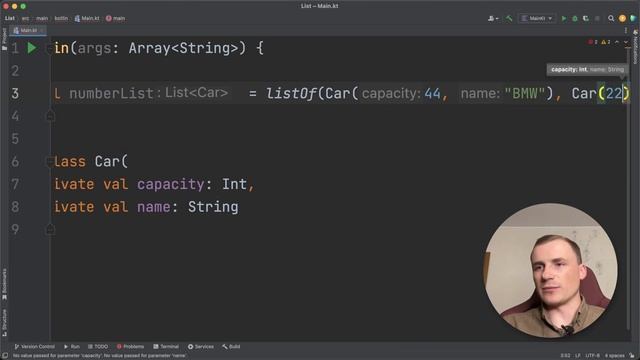This screenshot has width=640, height=360.
Task: Click the name property on line 8
Action: (153, 207)
